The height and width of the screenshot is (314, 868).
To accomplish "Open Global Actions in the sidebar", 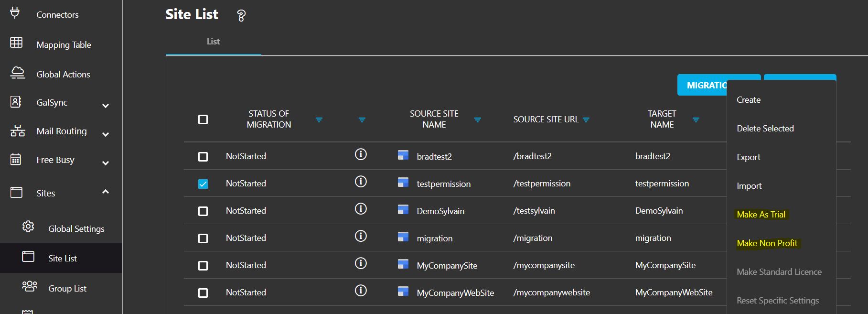I will pos(63,74).
